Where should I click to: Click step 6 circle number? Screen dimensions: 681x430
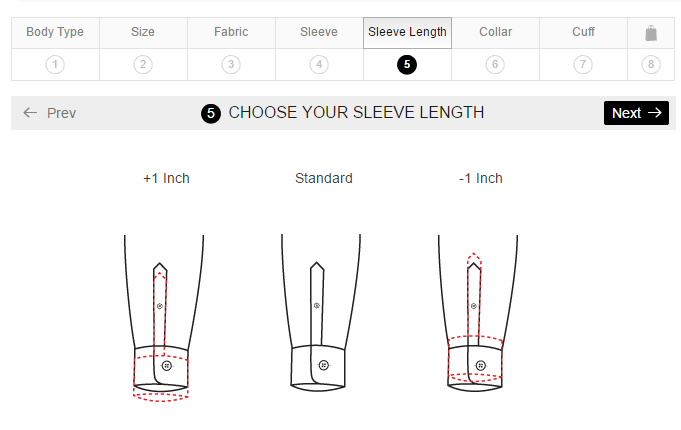[x=495, y=65]
